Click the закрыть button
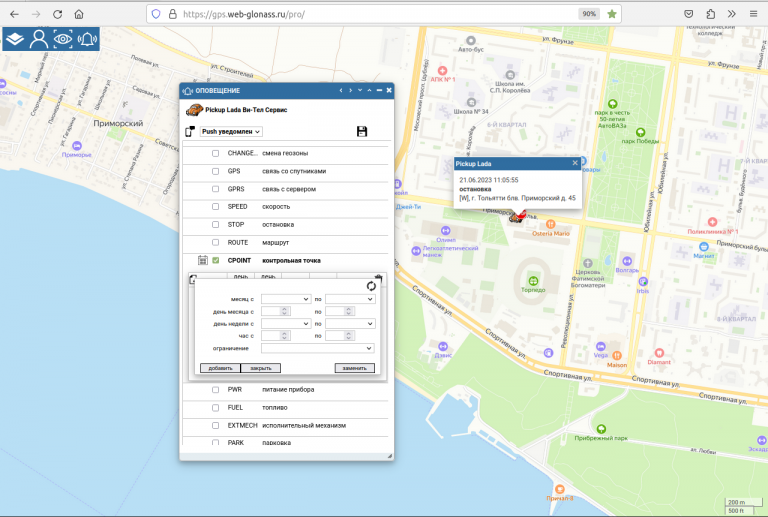This screenshot has width=768, height=517. click(x=261, y=368)
